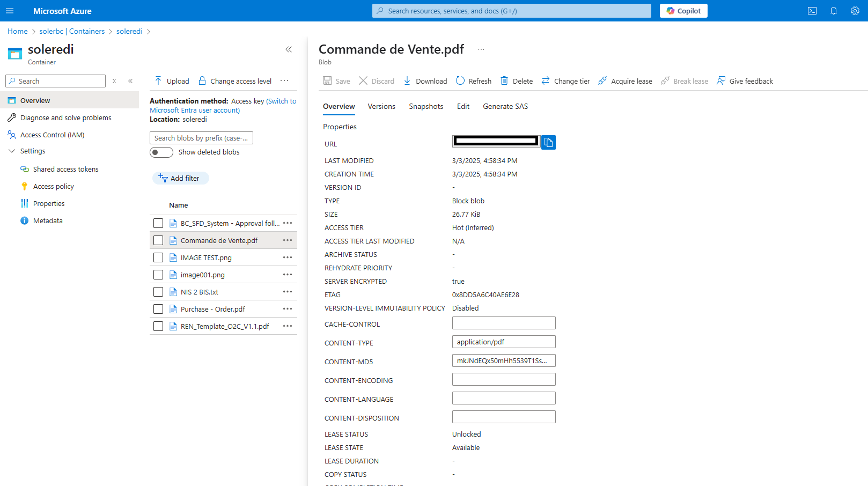868x486 pixels.
Task: Check the box for IMAGE TEST.png
Action: click(158, 257)
